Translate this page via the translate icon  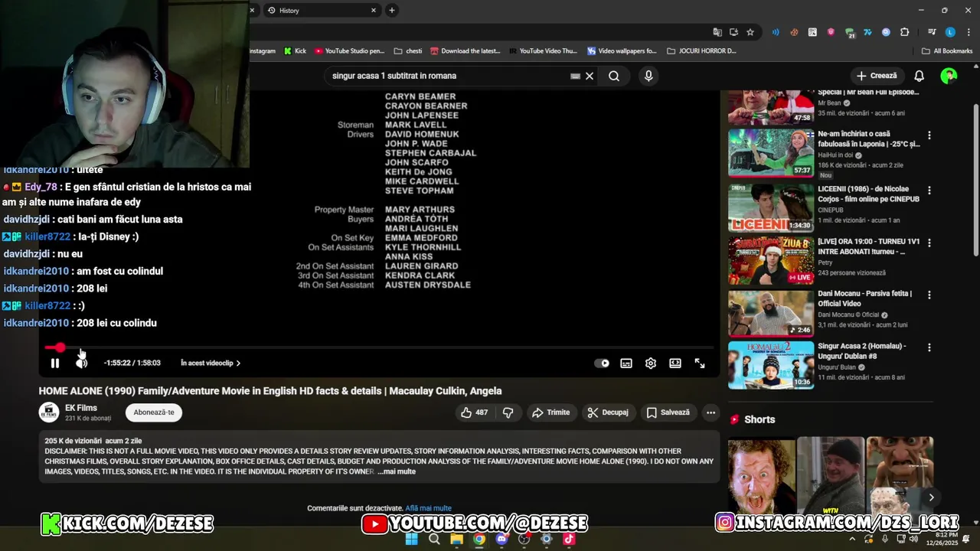click(x=717, y=32)
